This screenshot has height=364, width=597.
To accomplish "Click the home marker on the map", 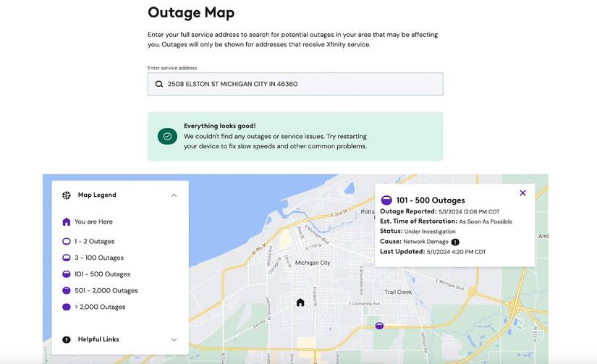I will click(300, 302).
